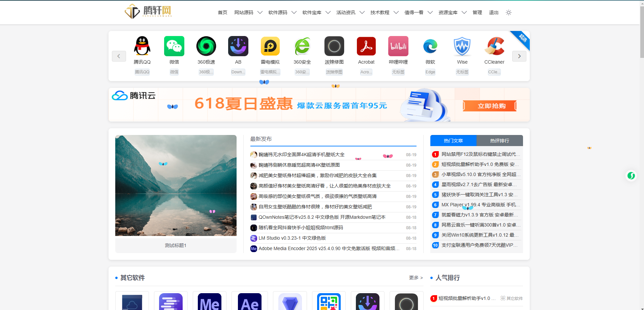Select the 热门文章 tab
Image resolution: width=644 pixels, height=310 pixels.
pos(453,141)
